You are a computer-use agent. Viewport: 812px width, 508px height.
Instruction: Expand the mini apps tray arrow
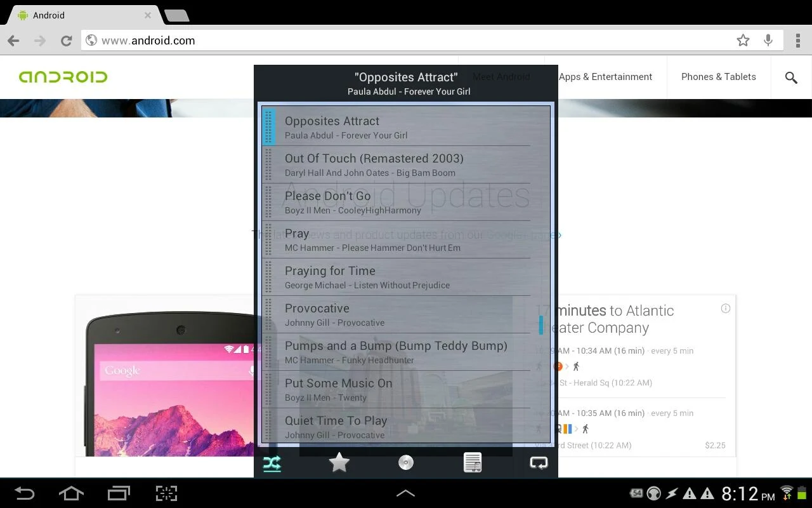tap(406, 493)
